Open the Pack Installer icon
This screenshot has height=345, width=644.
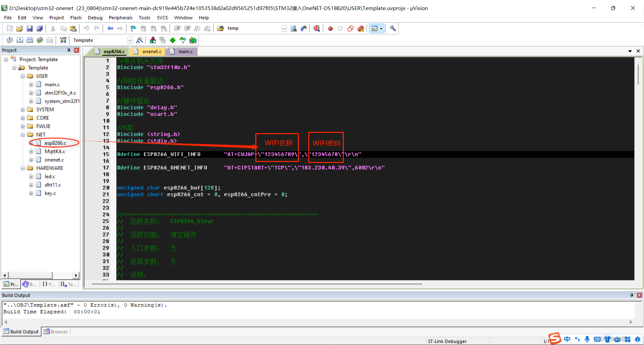(x=193, y=40)
